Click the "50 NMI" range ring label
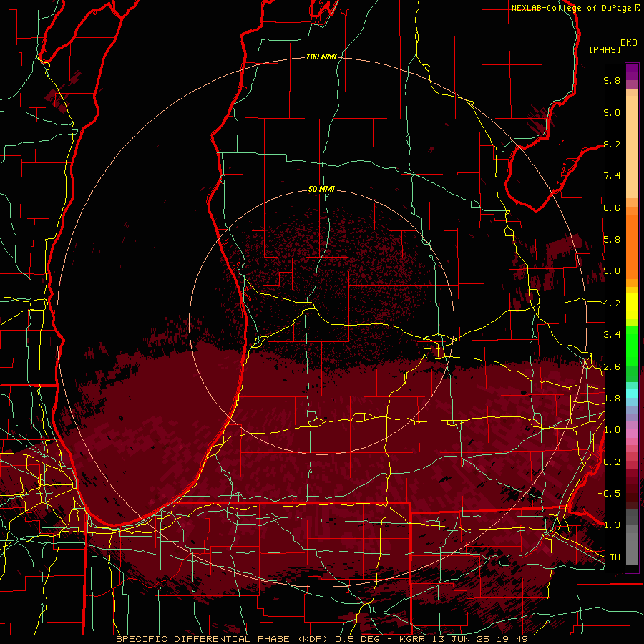 [321, 189]
